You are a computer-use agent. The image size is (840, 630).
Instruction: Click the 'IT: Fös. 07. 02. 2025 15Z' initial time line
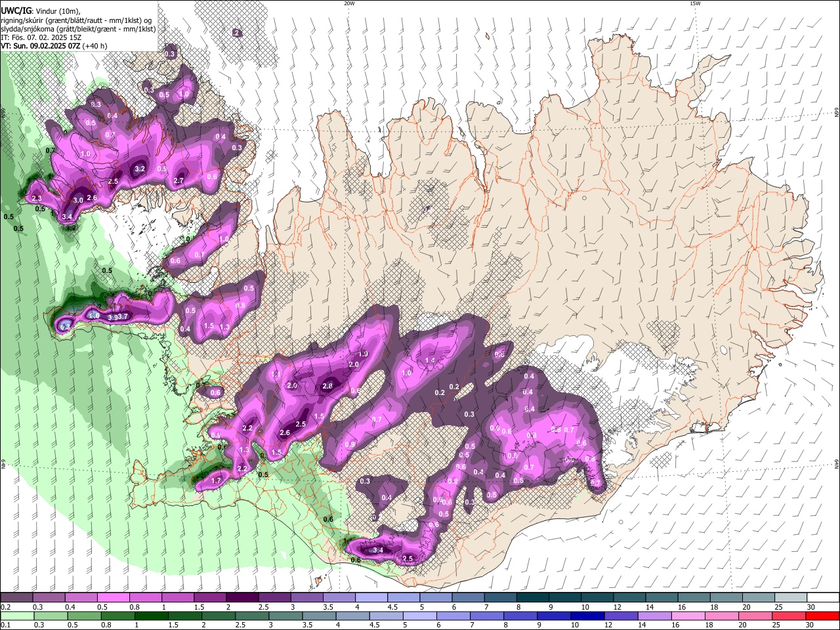pyautogui.click(x=41, y=37)
